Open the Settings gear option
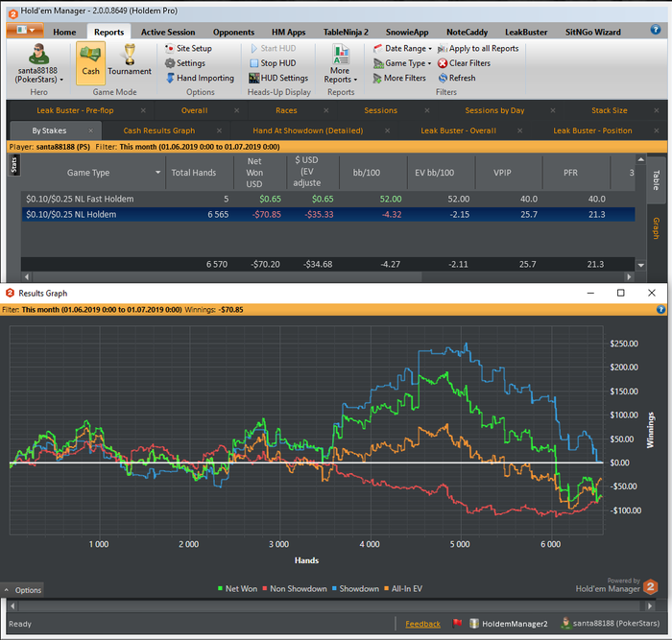672x640 pixels. (185, 63)
